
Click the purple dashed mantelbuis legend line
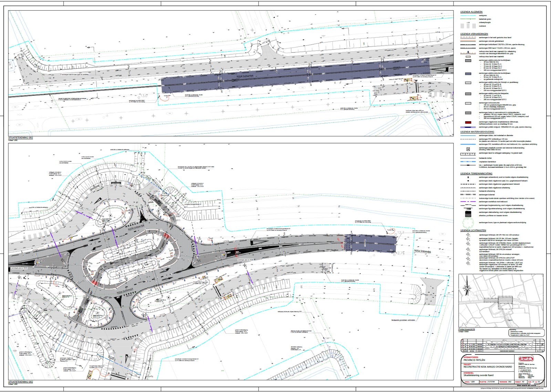[x=468, y=202]
